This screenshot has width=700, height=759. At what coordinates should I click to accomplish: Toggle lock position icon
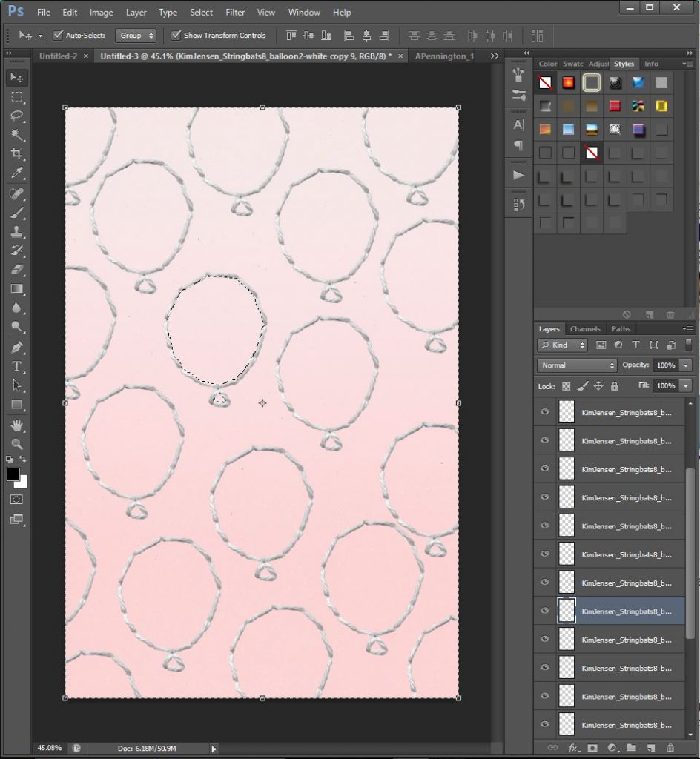point(598,386)
